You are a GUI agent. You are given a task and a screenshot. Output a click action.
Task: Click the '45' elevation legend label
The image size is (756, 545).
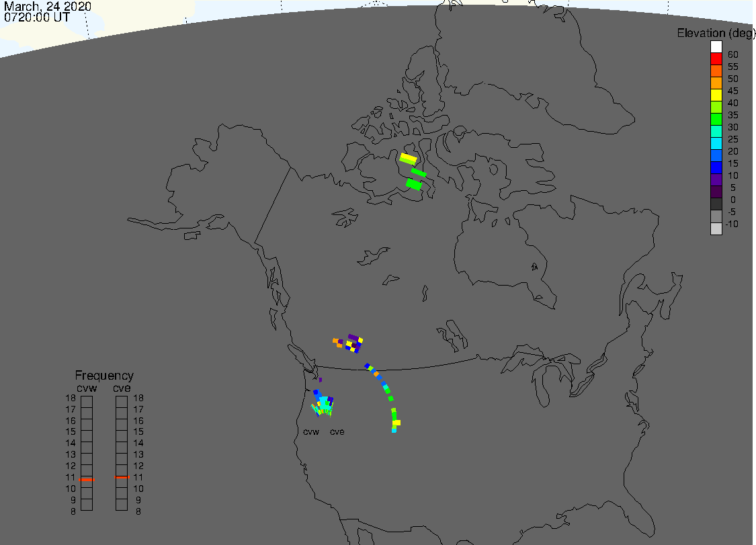point(733,91)
